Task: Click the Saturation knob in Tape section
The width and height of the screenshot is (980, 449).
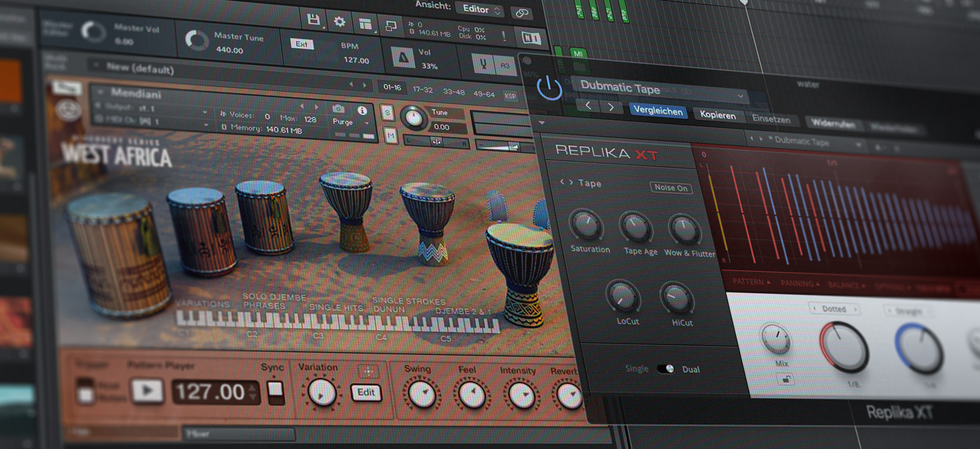Action: click(586, 225)
